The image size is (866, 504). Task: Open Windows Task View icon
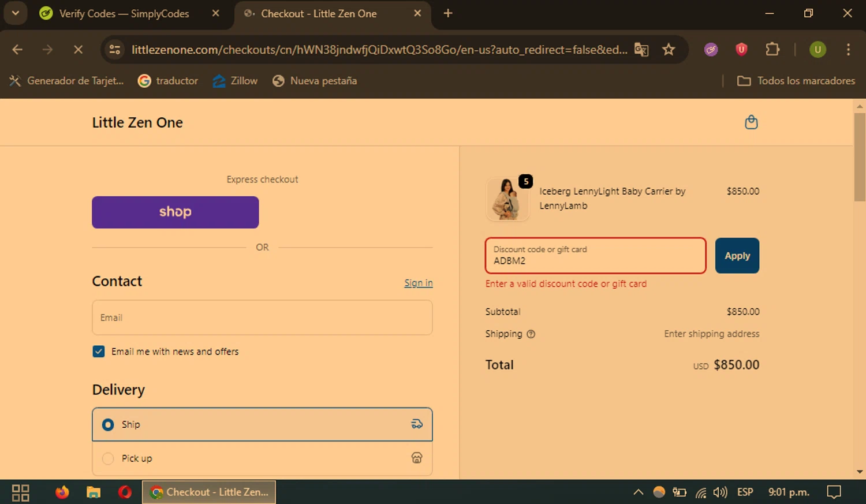pyautogui.click(x=21, y=492)
